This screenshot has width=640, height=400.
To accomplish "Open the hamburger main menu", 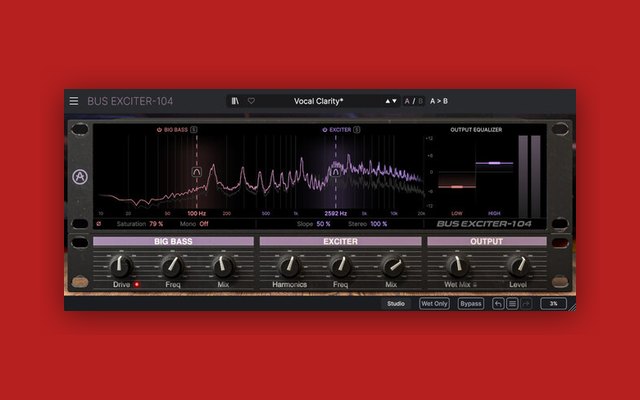I will (x=73, y=101).
